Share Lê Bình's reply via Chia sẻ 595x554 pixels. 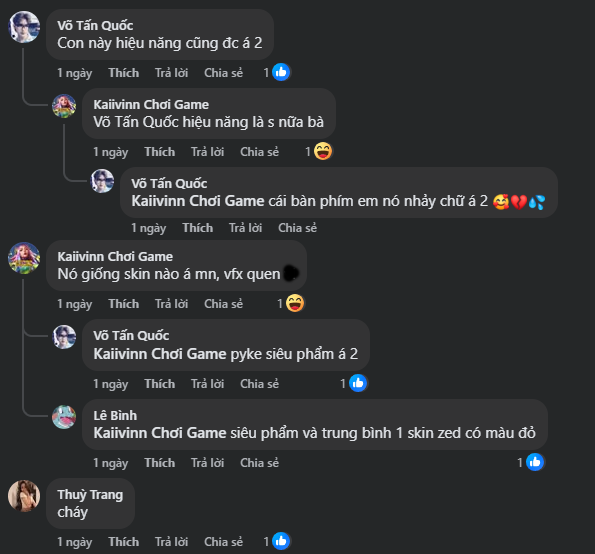(x=260, y=463)
